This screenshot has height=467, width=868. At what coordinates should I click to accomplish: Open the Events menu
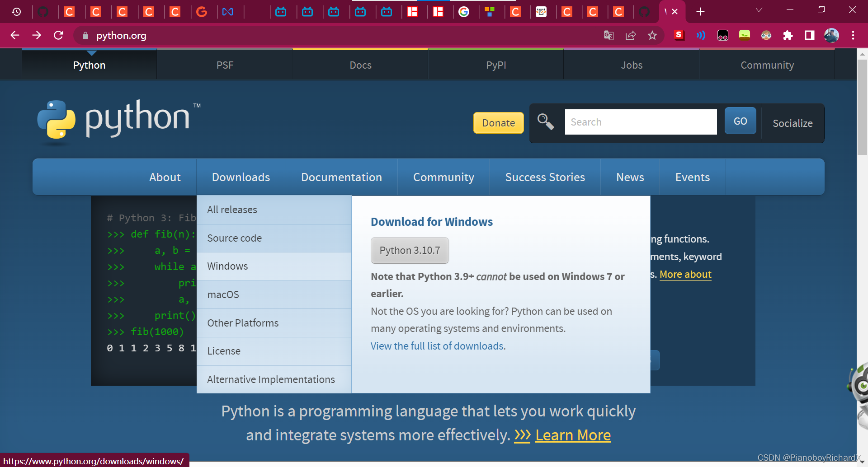coord(692,177)
